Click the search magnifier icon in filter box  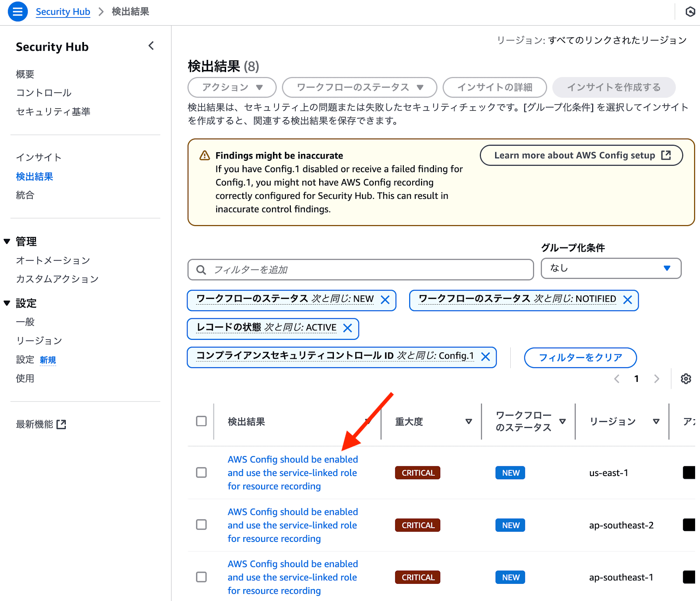(x=201, y=270)
